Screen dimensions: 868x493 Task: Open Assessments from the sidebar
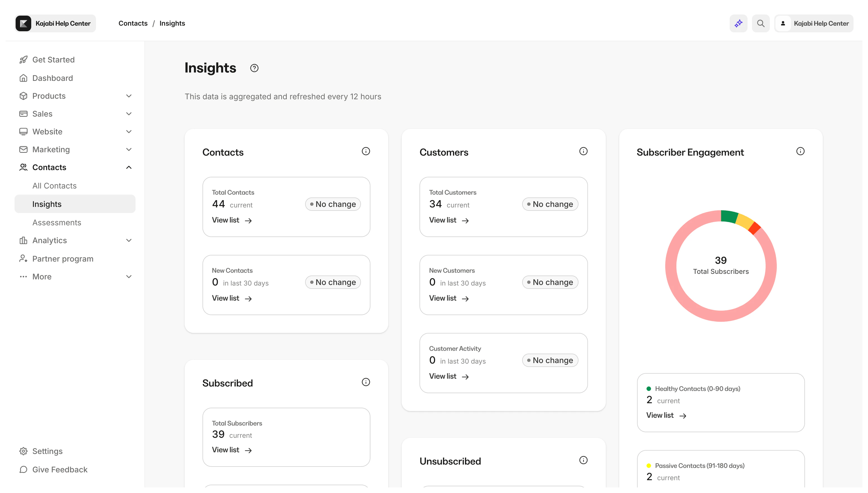(x=57, y=223)
